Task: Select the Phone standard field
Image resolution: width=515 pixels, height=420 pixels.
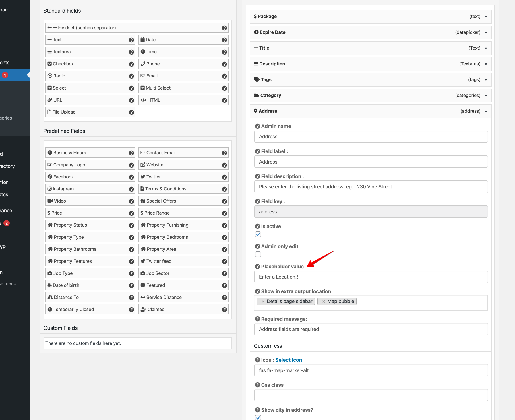Action: 183,64
